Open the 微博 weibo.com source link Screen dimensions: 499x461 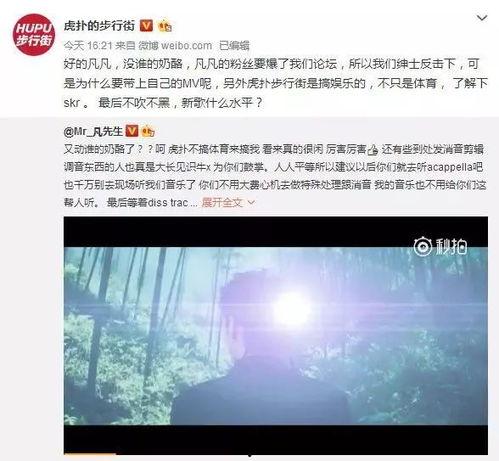point(175,45)
